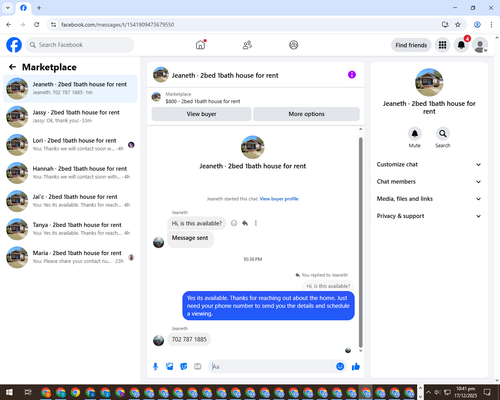Mute this conversation with the bell
This screenshot has width=500, height=400.
pyautogui.click(x=415, y=134)
